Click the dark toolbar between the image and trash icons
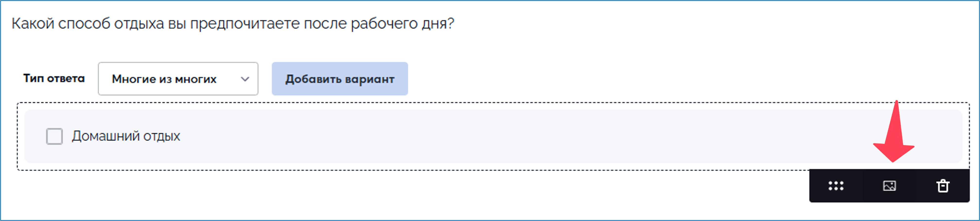This screenshot has height=221, width=980. tap(916, 186)
